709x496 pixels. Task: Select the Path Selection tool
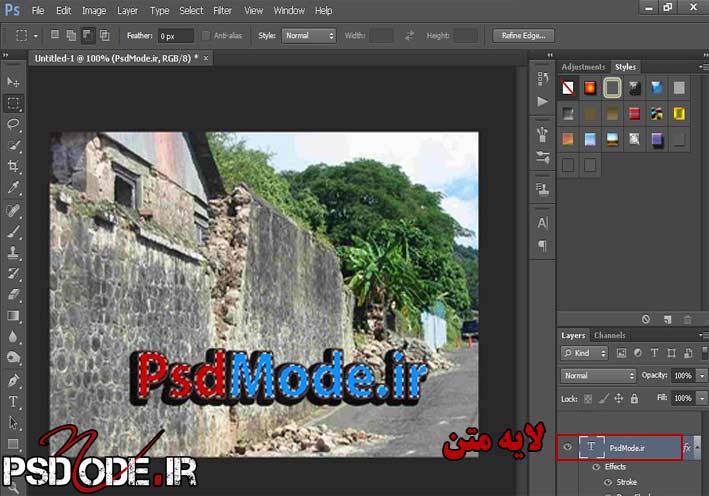tap(13, 423)
